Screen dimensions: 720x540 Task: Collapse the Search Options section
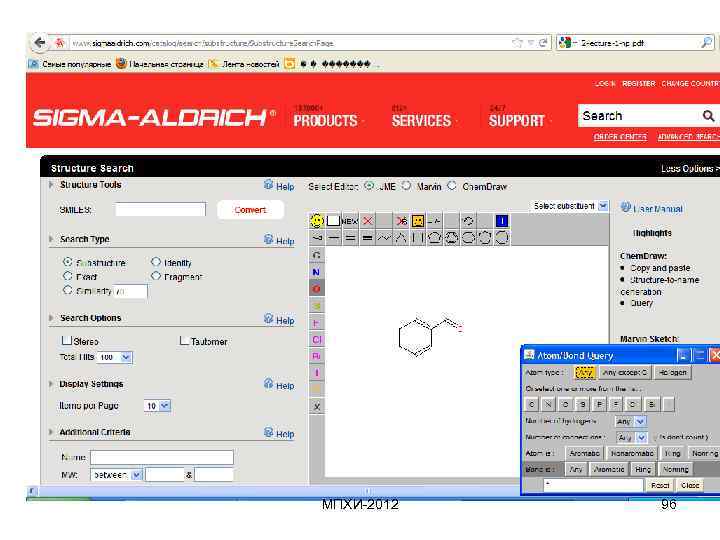click(x=51, y=318)
